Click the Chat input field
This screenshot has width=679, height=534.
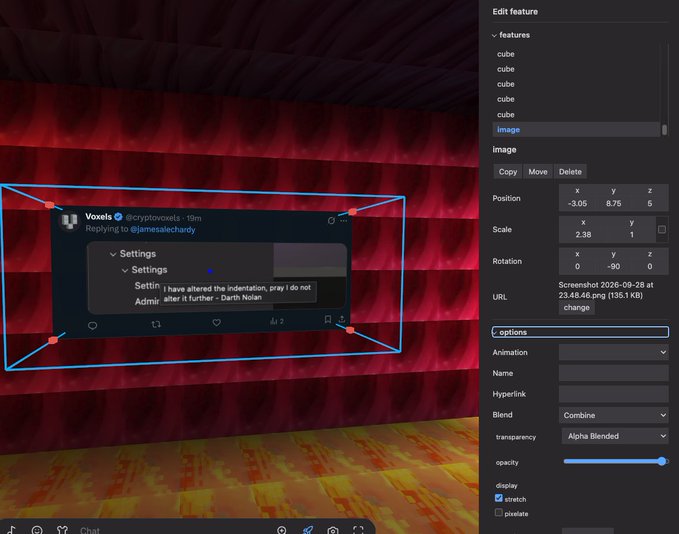(173, 530)
